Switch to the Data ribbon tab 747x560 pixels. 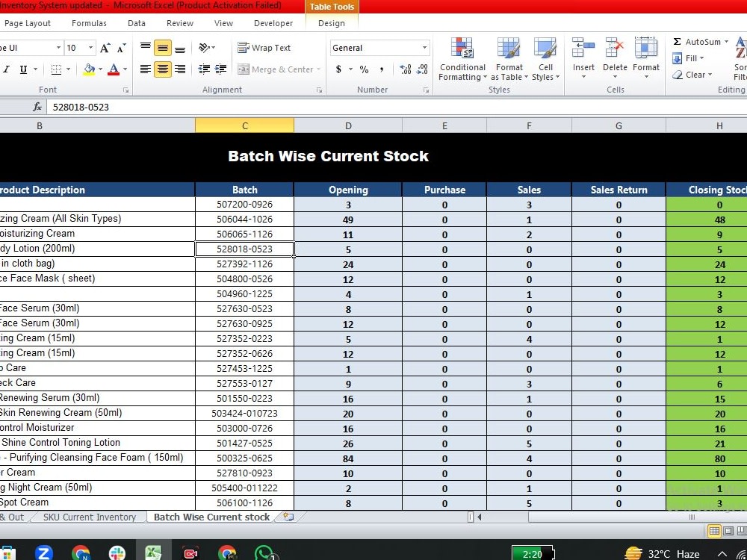point(136,23)
